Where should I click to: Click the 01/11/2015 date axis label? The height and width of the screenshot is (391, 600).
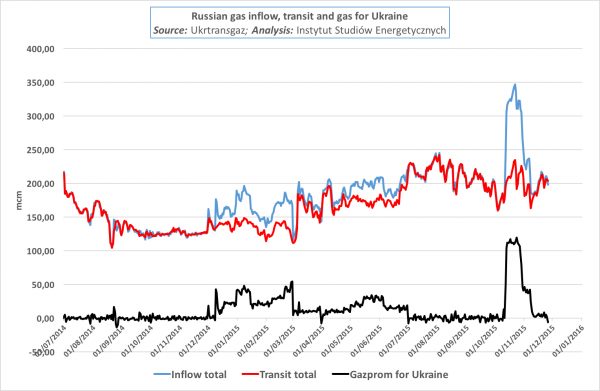click(511, 340)
